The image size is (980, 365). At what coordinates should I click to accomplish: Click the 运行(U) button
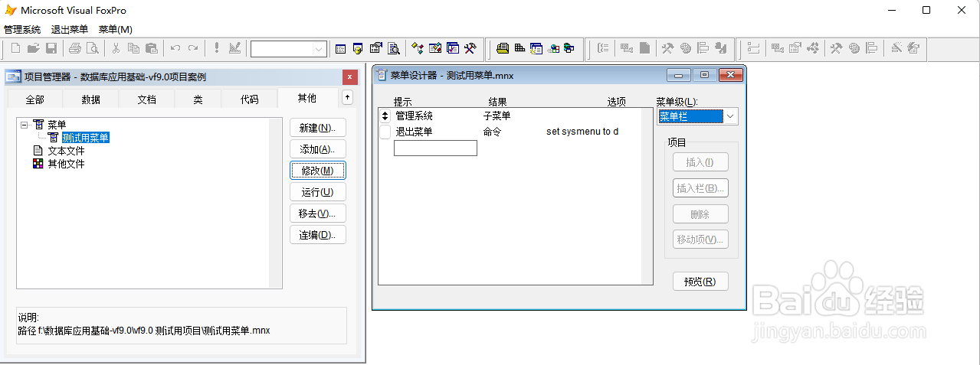point(318,191)
